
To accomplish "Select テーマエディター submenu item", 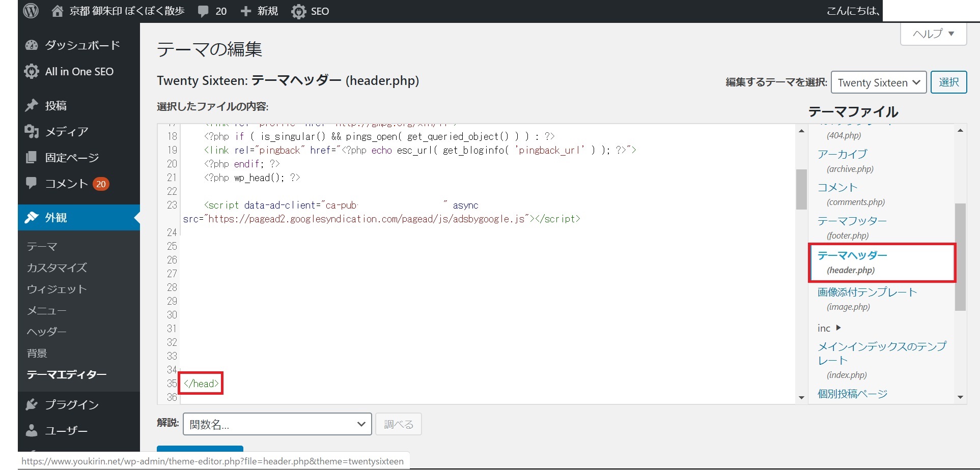I will point(66,374).
